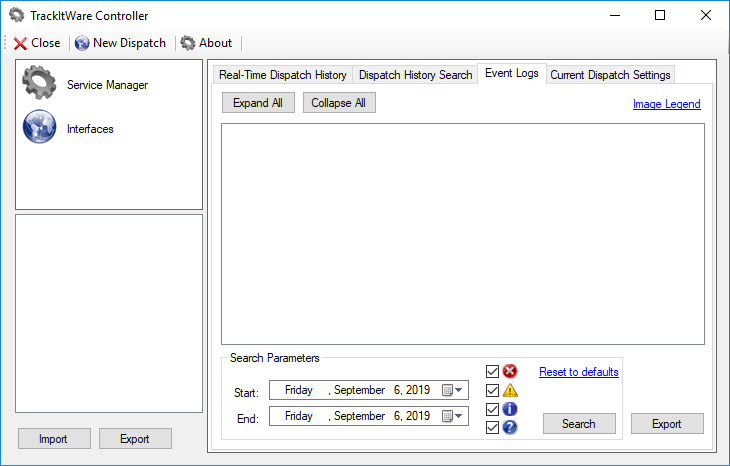Open the Current Dispatch Settings tab
This screenshot has height=466, width=730.
(x=610, y=75)
